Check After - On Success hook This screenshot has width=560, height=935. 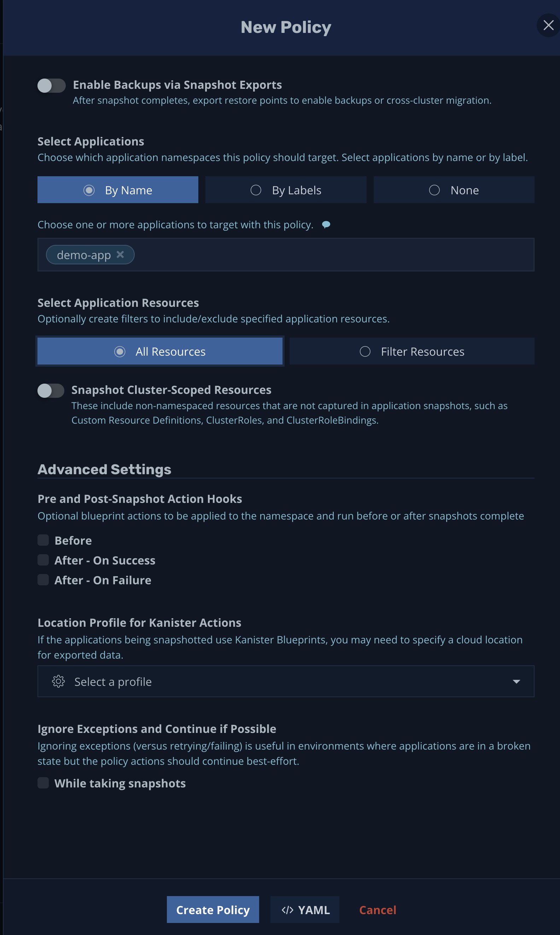[43, 560]
